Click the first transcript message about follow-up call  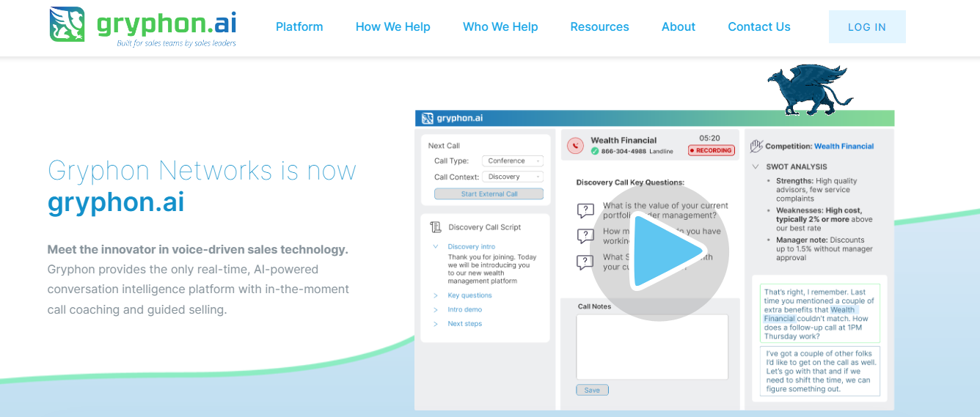coord(820,314)
